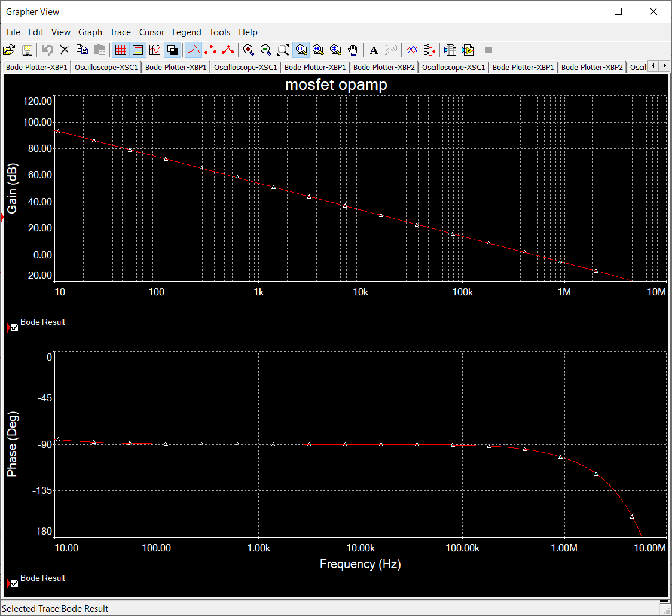The image size is (672, 616).
Task: Click the add trace from simulation icon
Action: pyautogui.click(x=429, y=50)
